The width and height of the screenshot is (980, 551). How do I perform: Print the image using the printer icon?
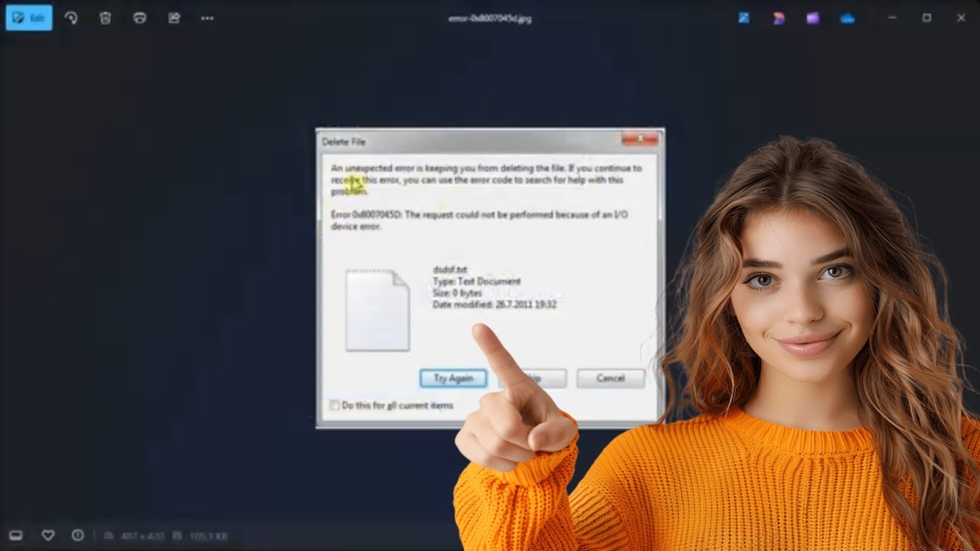click(139, 18)
